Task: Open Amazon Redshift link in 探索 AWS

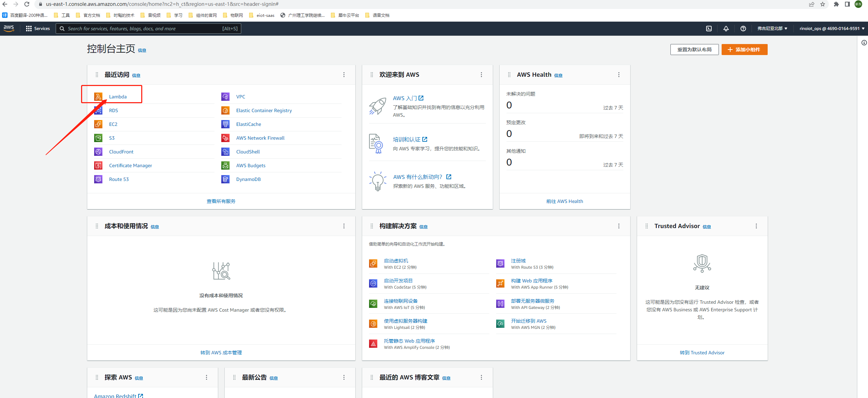Action: [x=119, y=396]
